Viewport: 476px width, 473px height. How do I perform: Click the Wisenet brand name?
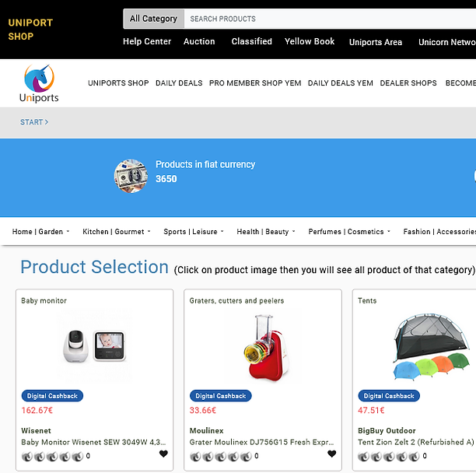36,430
